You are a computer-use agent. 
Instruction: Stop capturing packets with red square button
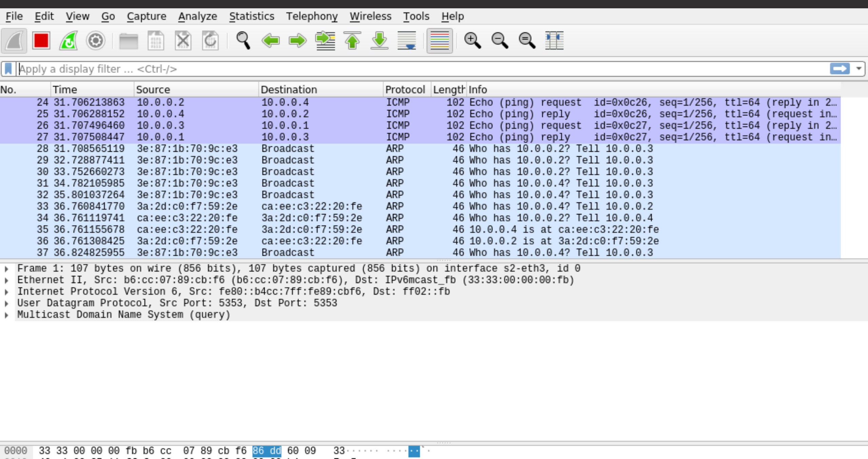point(41,41)
